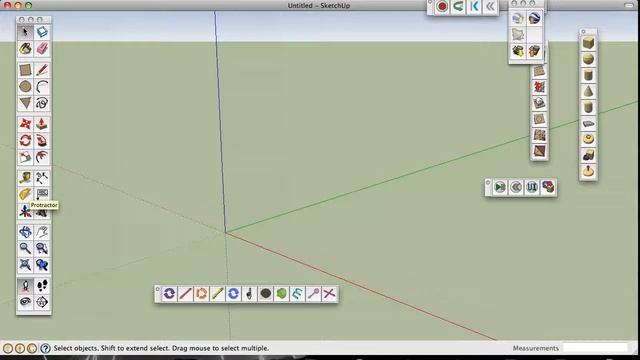
Task: Go to Previous view tool
Action: [x=42, y=265]
